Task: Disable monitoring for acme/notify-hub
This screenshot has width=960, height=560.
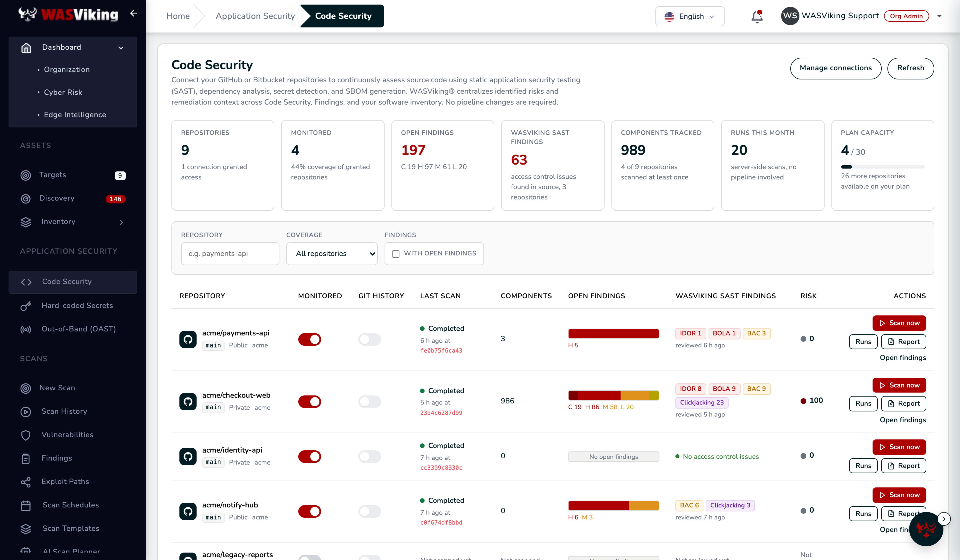Action: coord(309,511)
